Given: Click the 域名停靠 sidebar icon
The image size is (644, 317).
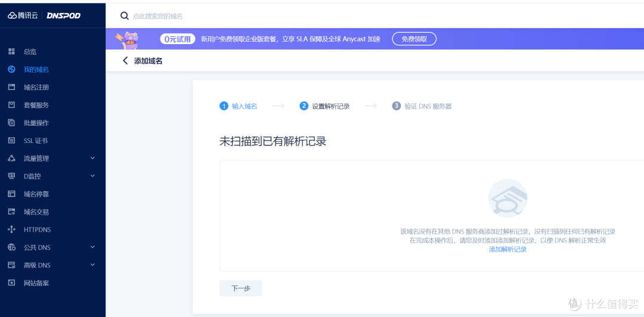Looking at the screenshot, I should click(x=11, y=194).
